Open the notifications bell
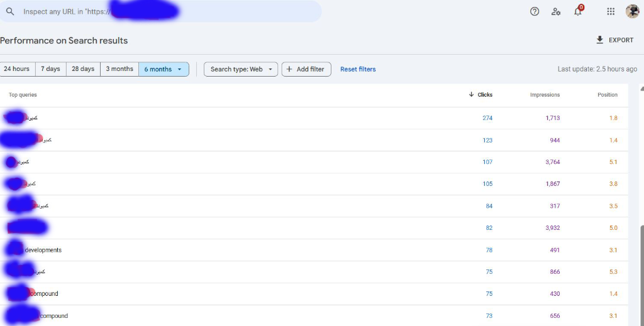The height and width of the screenshot is (326, 644). coord(578,11)
